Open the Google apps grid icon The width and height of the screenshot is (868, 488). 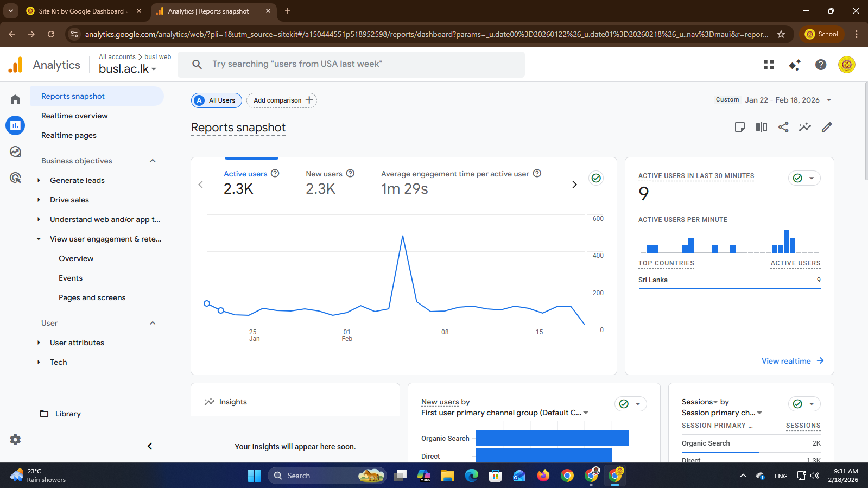[769, 65]
